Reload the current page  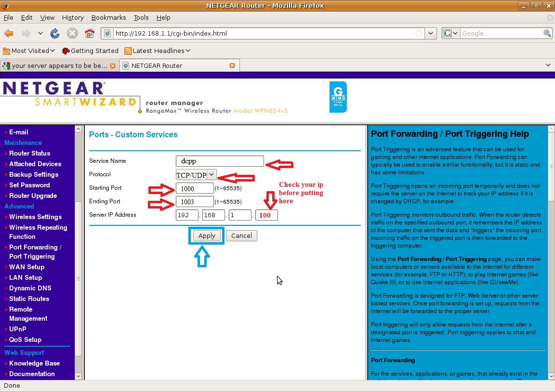(x=55, y=33)
